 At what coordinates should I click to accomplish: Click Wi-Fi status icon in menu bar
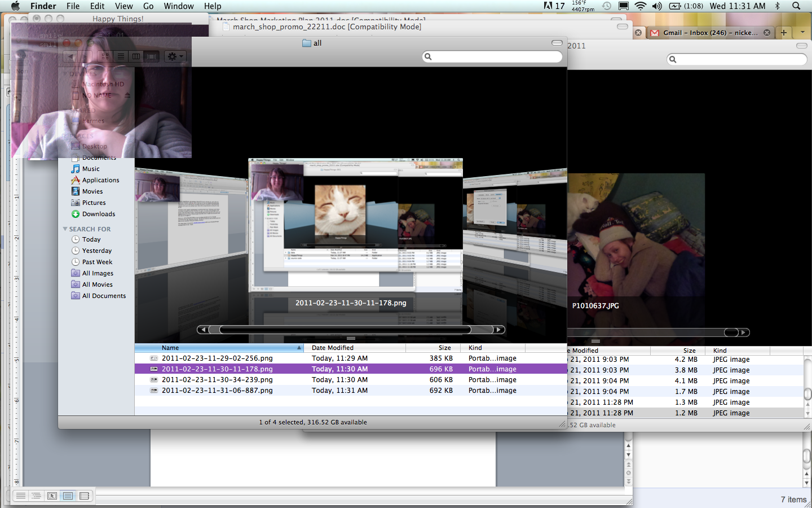point(640,6)
